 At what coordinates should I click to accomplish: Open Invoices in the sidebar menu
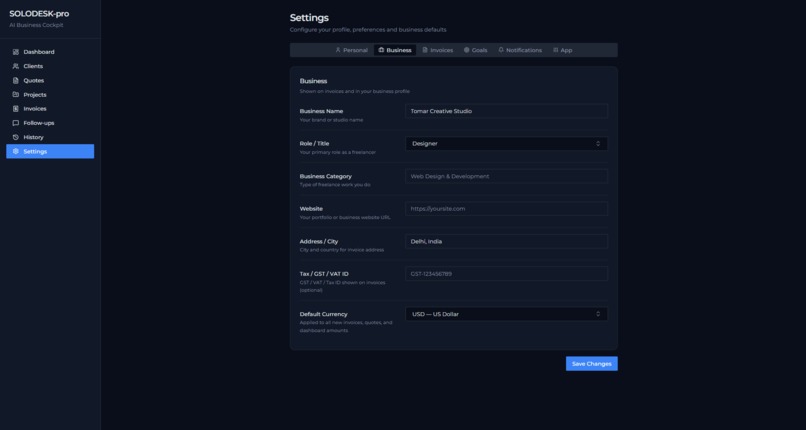(50, 109)
